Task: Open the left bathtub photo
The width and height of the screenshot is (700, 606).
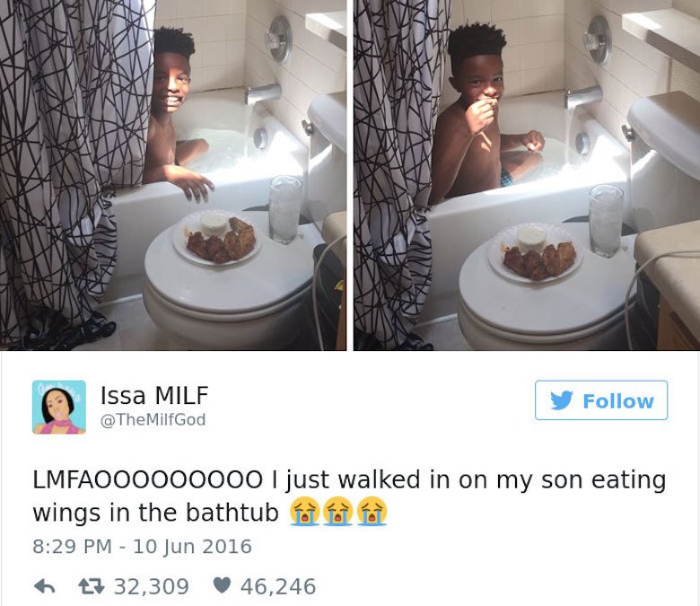Action: 173,175
